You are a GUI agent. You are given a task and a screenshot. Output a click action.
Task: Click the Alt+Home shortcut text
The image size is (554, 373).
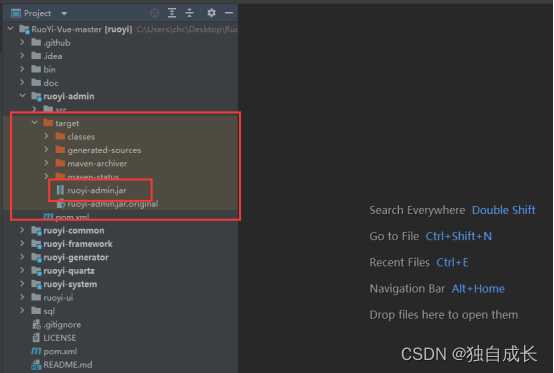pos(478,289)
